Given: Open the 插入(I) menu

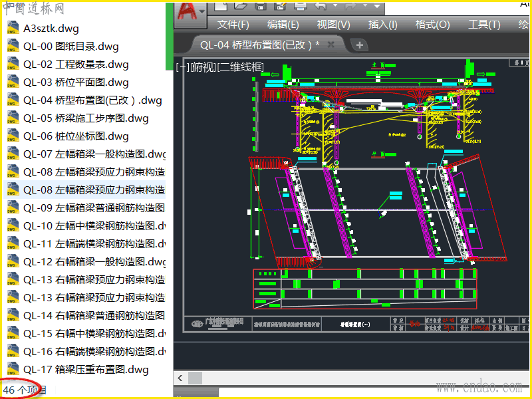Looking at the screenshot, I should (x=383, y=25).
